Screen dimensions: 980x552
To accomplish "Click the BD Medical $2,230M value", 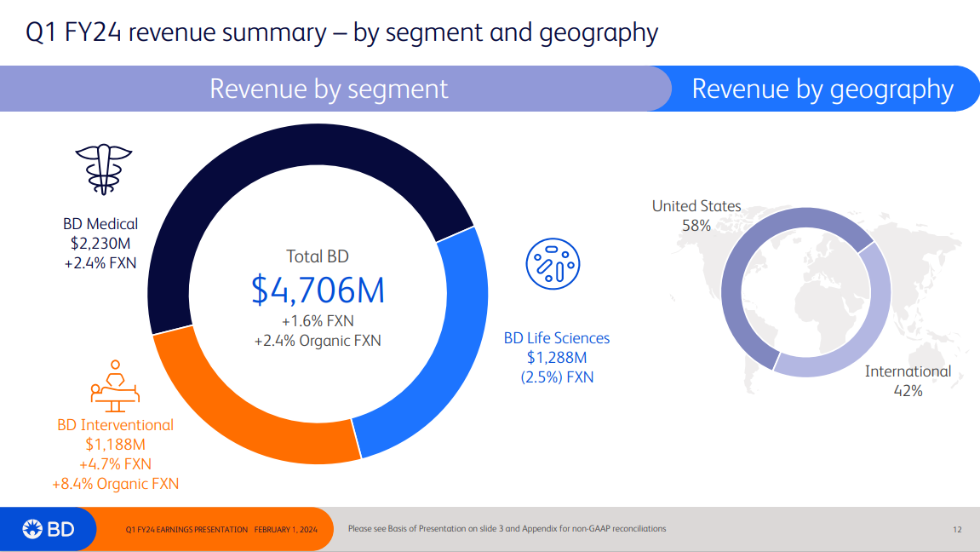I will coord(100,244).
